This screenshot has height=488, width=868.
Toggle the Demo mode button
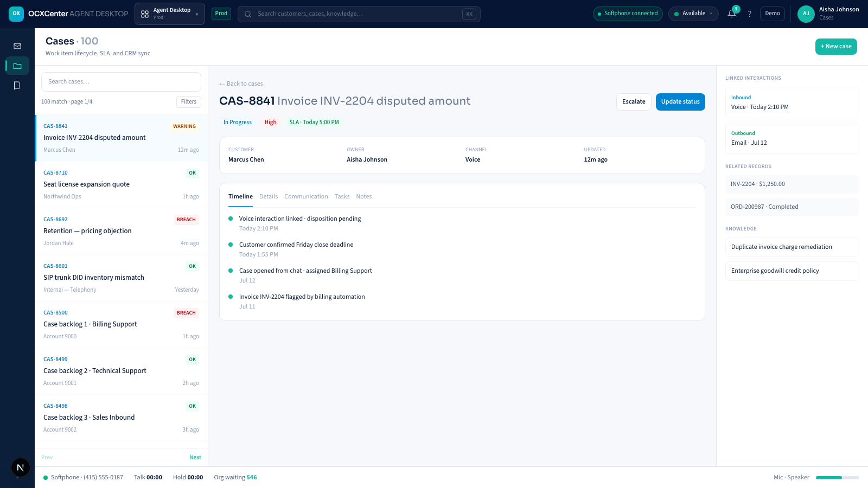point(773,14)
